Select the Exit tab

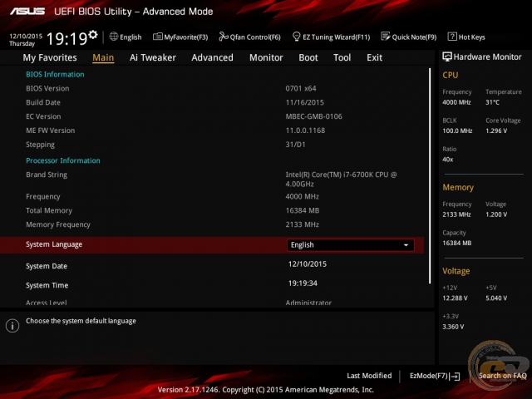(x=374, y=57)
